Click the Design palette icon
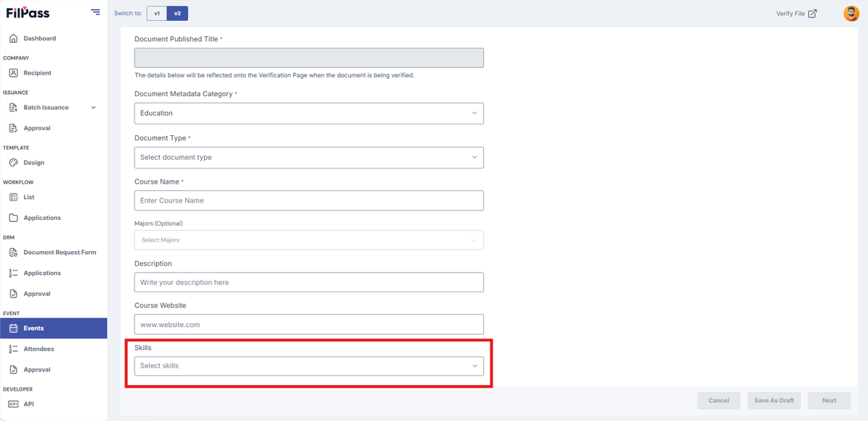 point(14,163)
